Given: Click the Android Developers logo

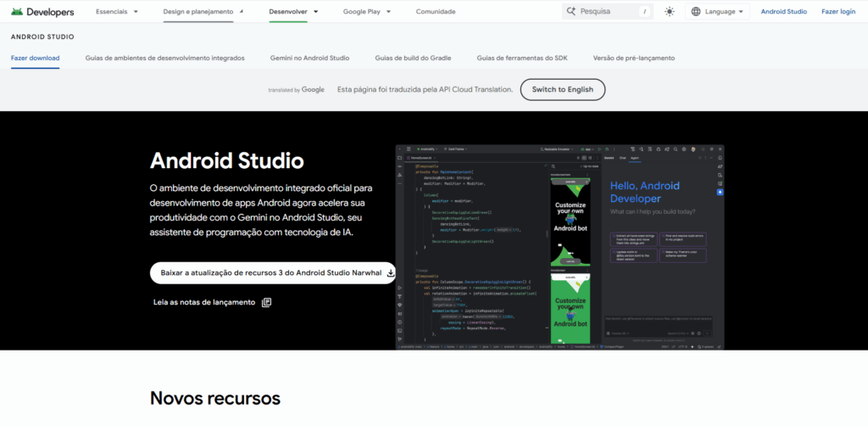Looking at the screenshot, I should (x=42, y=11).
